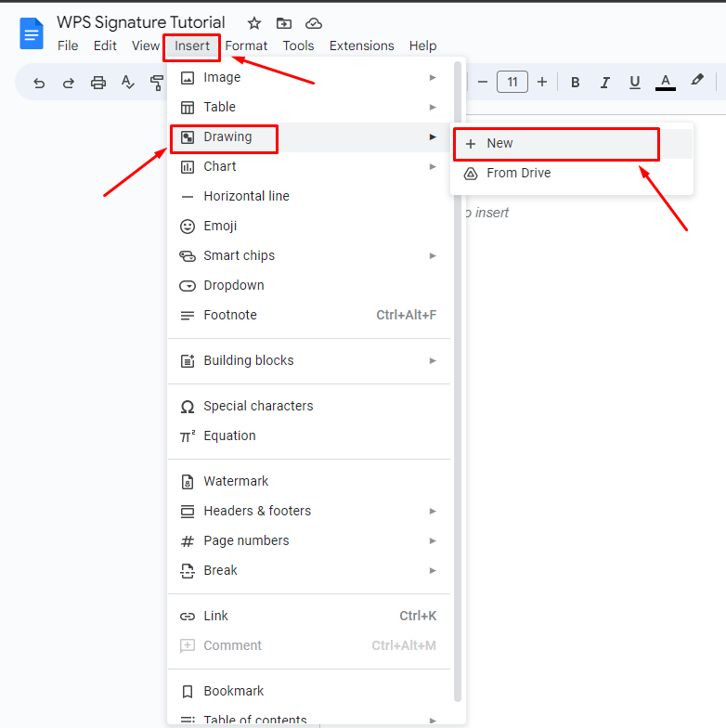This screenshot has width=726, height=728.
Task: Click the document title WPS Signature Tutorial
Action: coord(141,22)
